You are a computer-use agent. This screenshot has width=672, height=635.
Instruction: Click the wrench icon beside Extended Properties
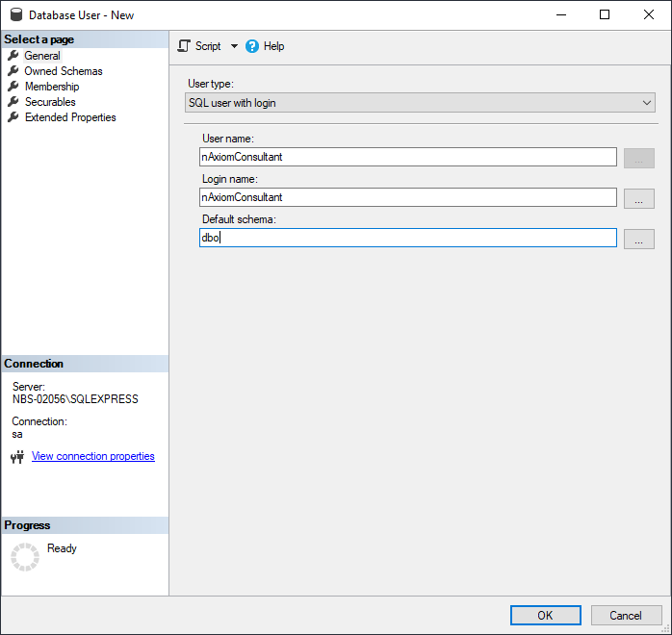click(13, 117)
